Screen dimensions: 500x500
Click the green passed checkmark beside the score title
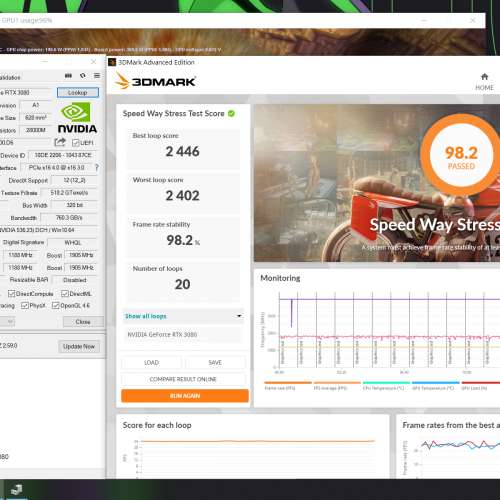(231, 114)
